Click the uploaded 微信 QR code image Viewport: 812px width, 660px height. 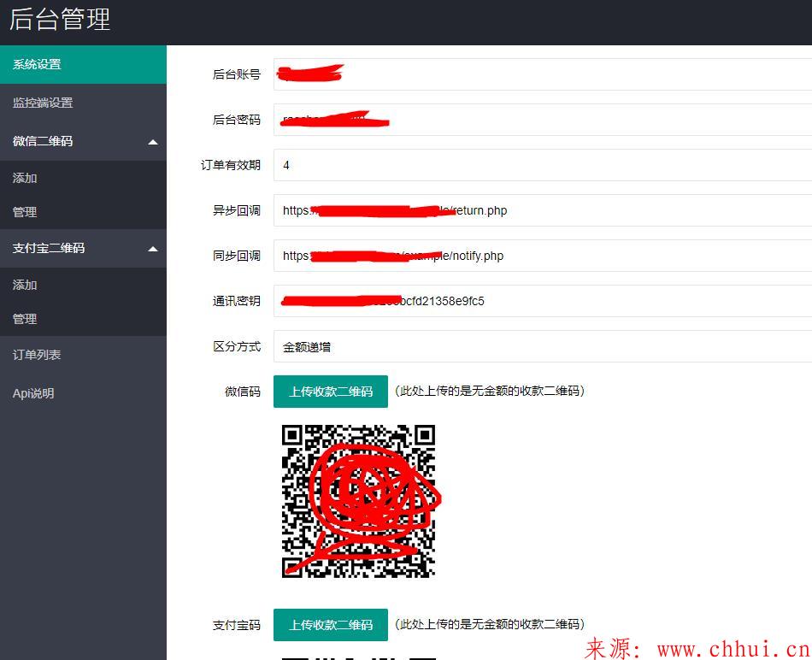358,501
